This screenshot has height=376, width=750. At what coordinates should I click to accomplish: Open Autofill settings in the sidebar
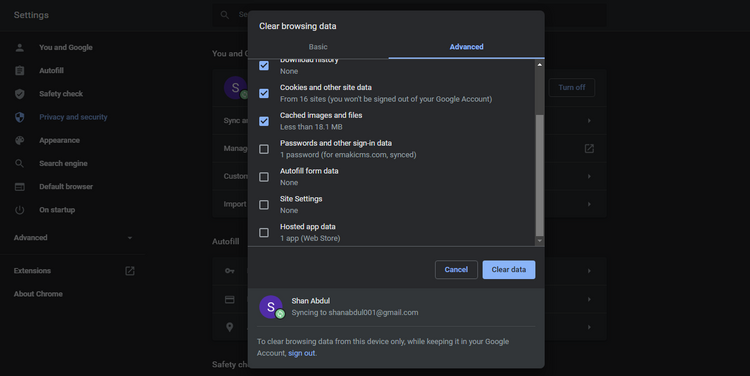(x=51, y=71)
